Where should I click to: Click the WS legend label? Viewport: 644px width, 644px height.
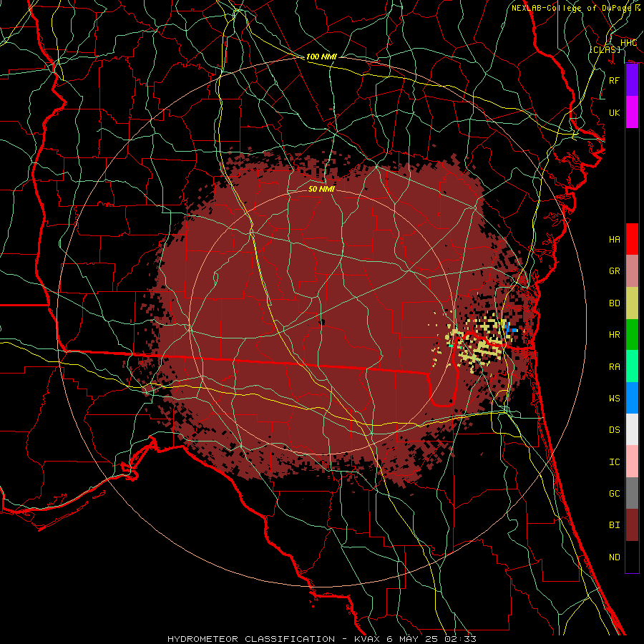click(614, 398)
